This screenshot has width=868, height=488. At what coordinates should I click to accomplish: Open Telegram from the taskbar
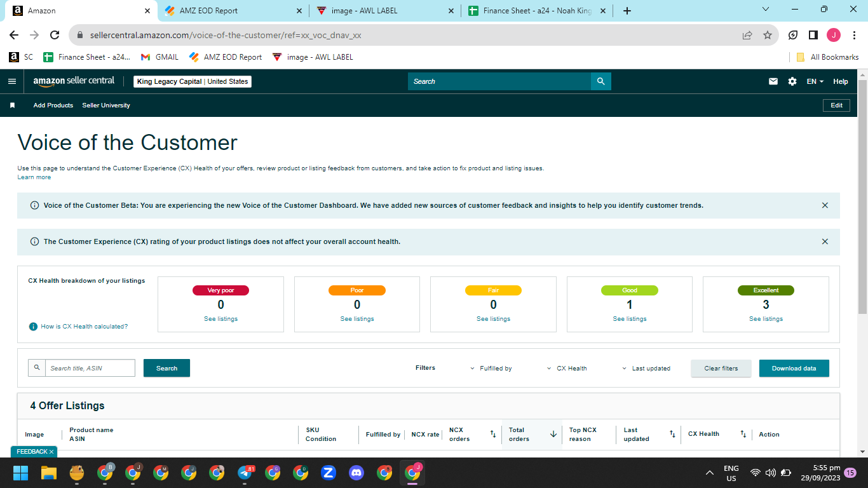[245, 473]
